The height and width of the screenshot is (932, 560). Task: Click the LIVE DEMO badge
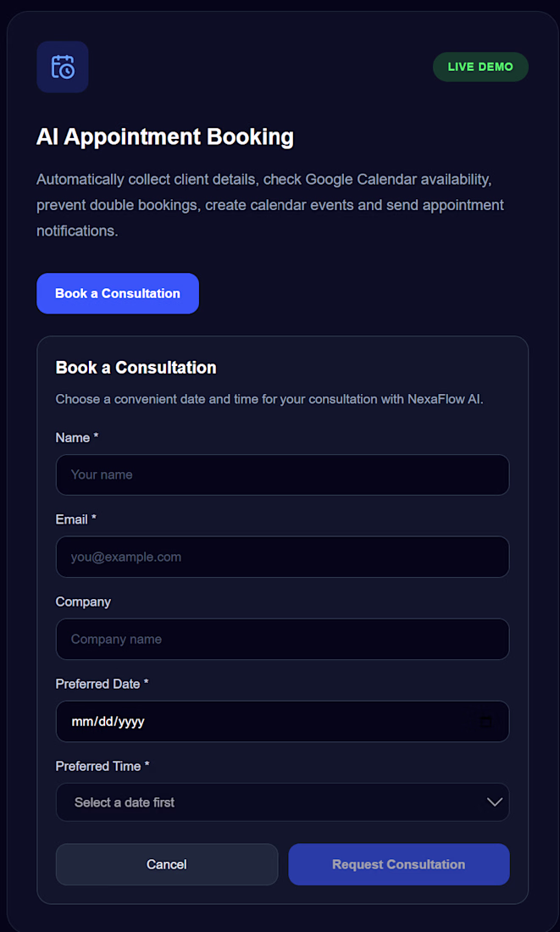coord(480,67)
